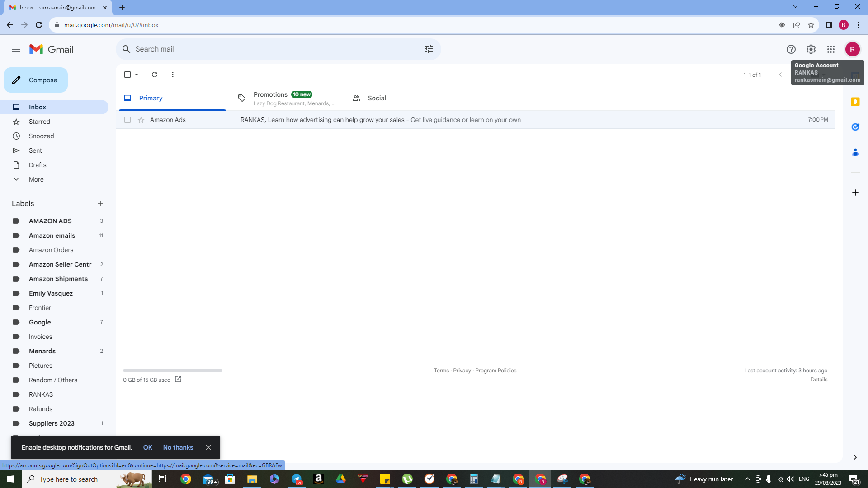This screenshot has width=868, height=488.
Task: Open the Google apps grid
Action: (831, 49)
